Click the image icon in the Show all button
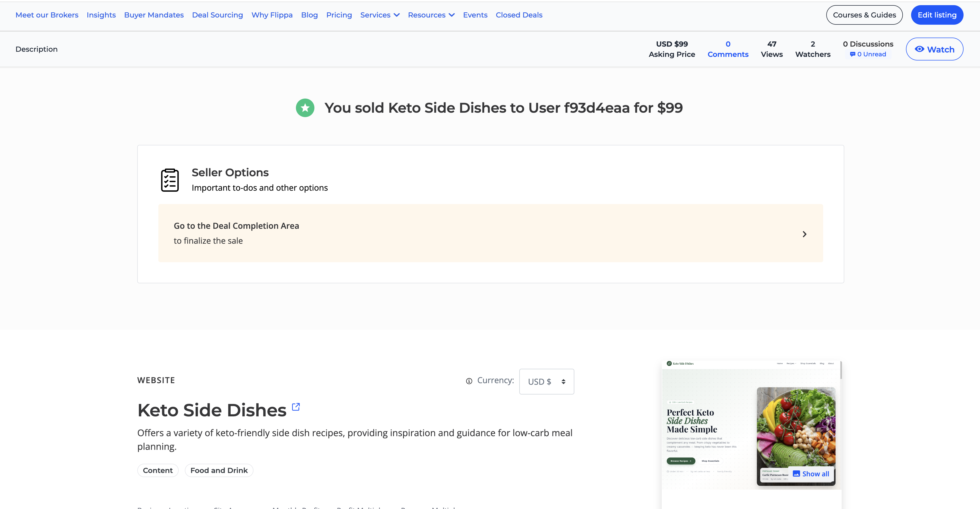Image resolution: width=980 pixels, height=509 pixels. click(797, 473)
